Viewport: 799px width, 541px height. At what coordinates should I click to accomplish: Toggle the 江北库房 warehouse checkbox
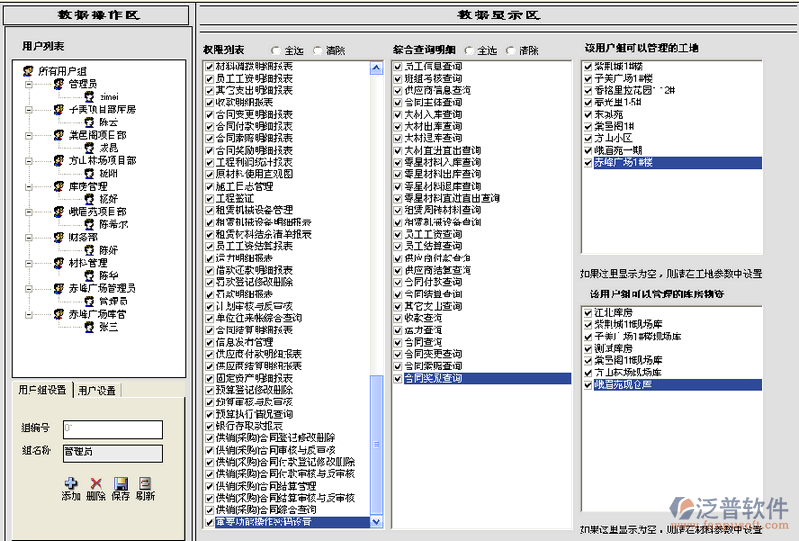pyautogui.click(x=587, y=312)
